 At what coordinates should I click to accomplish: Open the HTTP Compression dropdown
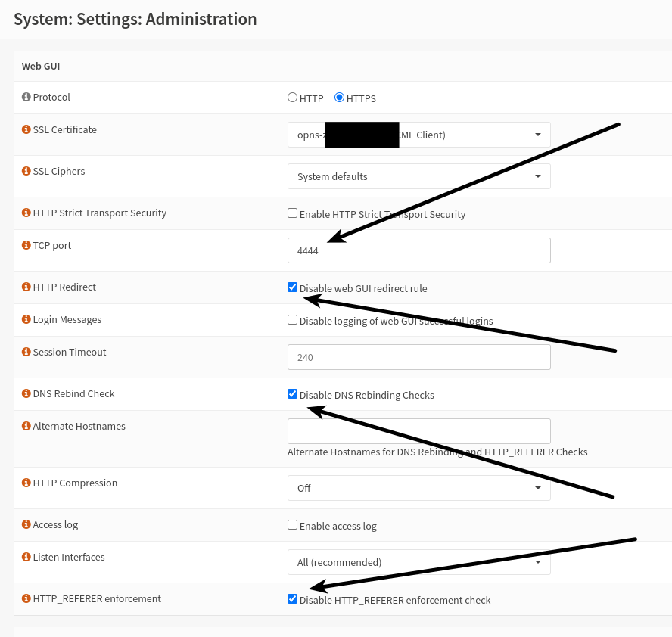point(418,488)
